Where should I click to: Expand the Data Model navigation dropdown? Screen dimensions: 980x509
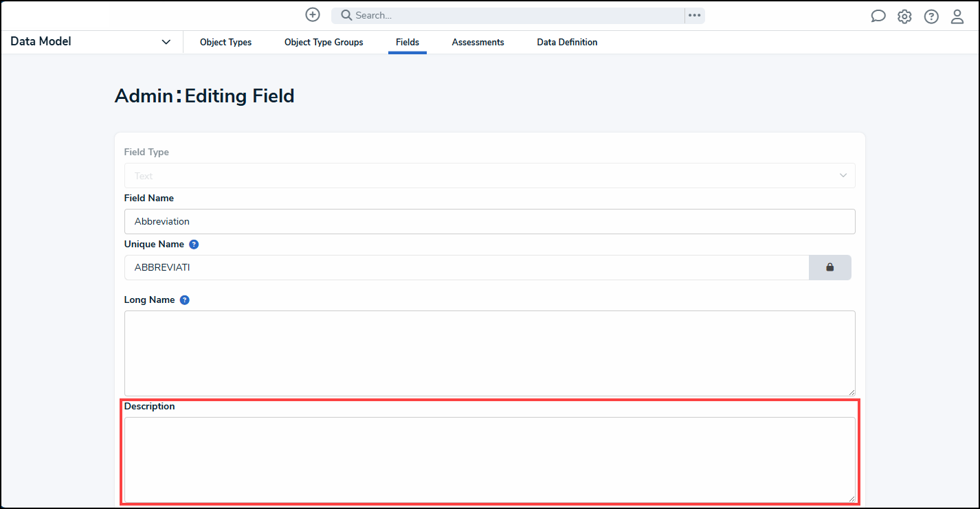click(x=166, y=42)
